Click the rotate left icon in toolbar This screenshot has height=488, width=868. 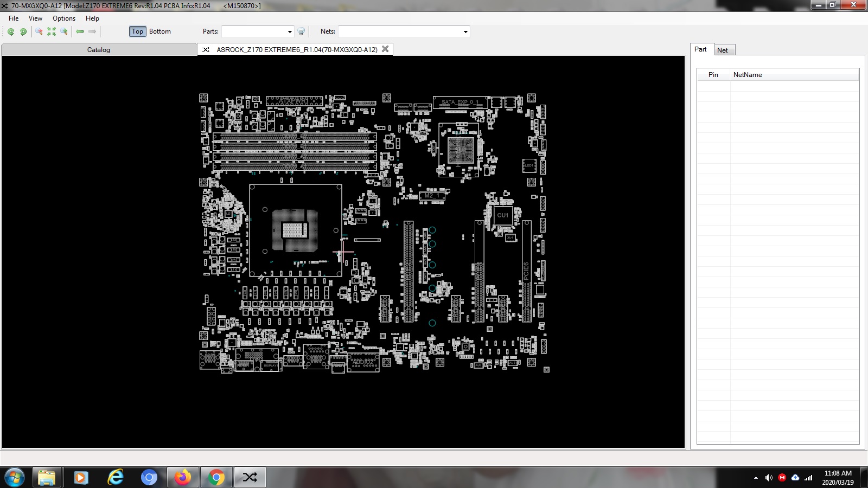point(11,31)
